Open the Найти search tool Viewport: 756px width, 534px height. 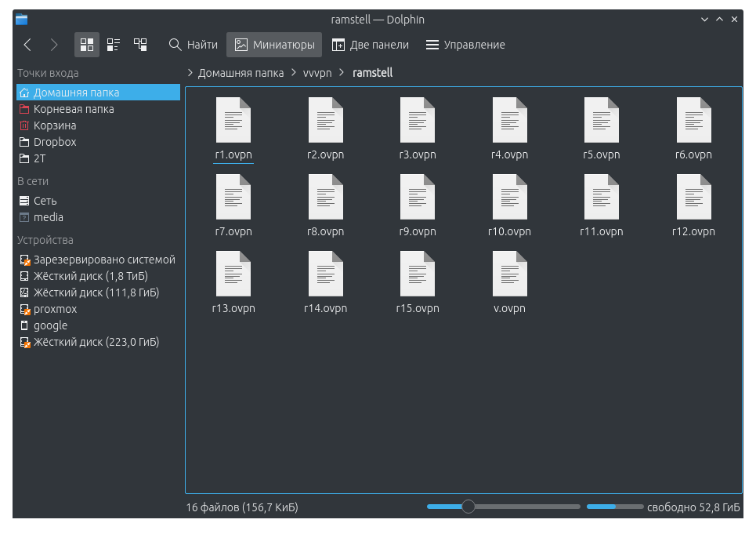193,45
